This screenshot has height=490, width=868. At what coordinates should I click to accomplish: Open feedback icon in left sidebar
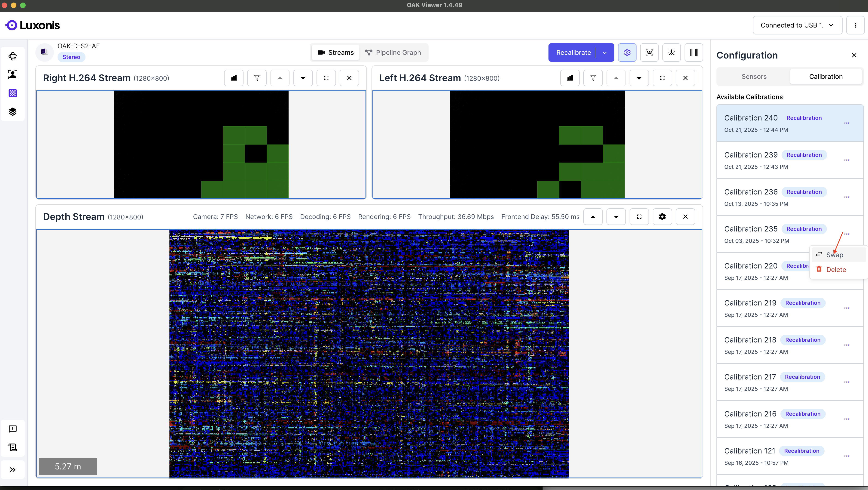point(12,429)
